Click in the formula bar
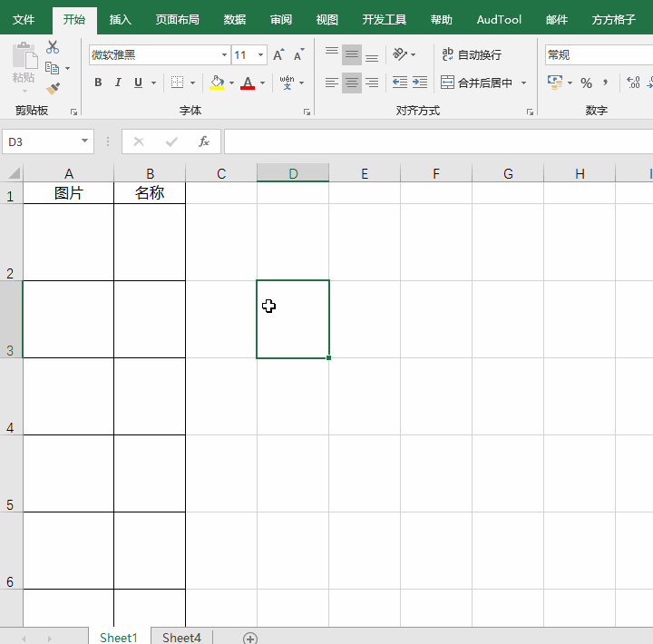The image size is (653, 644). pyautogui.click(x=439, y=141)
